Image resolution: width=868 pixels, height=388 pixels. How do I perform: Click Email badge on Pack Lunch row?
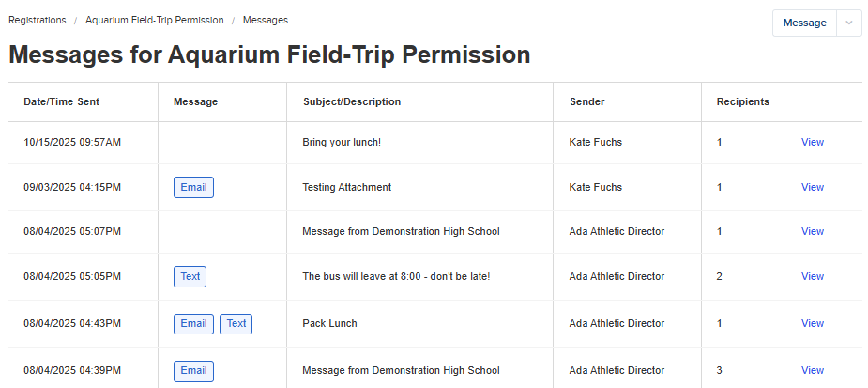tap(193, 324)
